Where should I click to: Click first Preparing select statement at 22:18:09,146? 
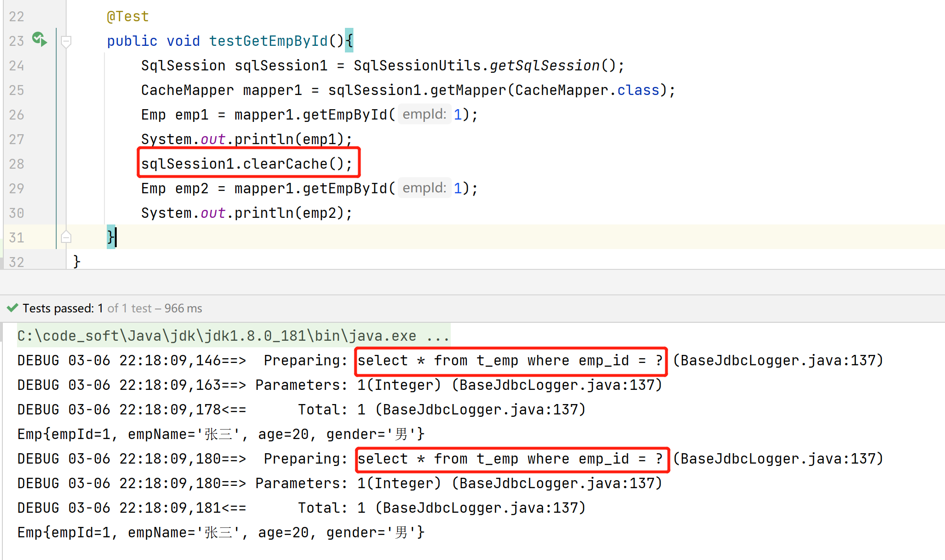point(510,361)
